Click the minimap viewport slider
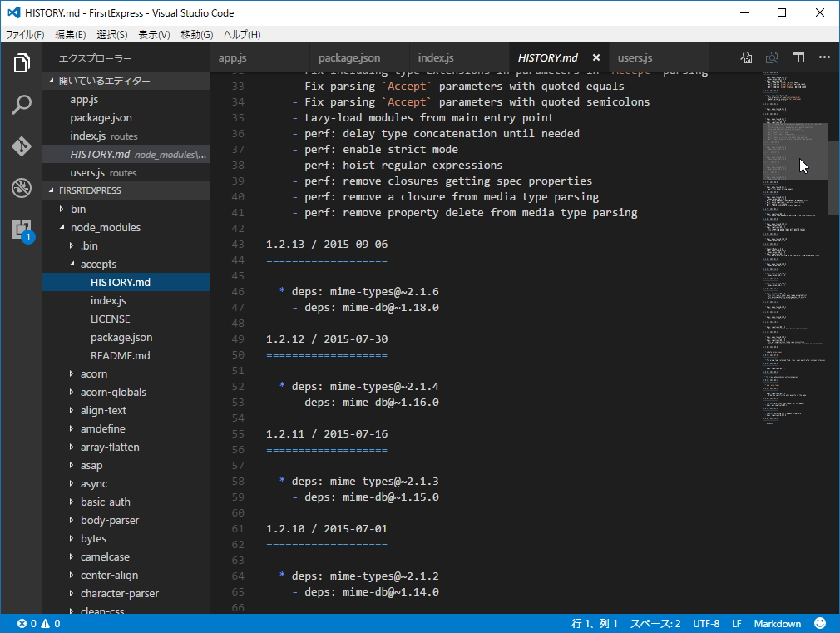The width and height of the screenshot is (840, 633). 795,151
